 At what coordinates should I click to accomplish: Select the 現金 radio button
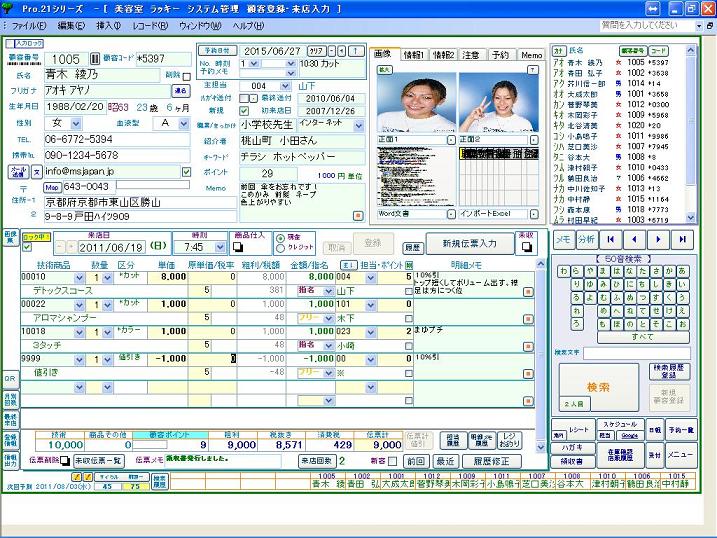tap(280, 238)
